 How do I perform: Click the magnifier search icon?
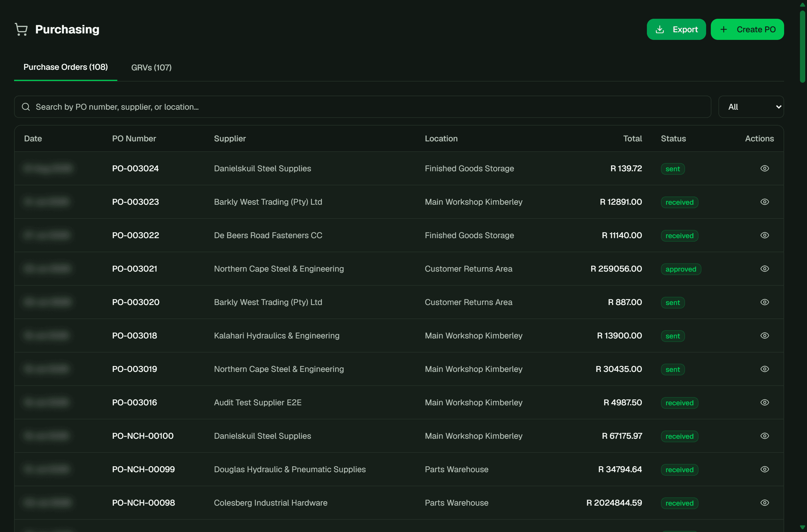(26, 107)
